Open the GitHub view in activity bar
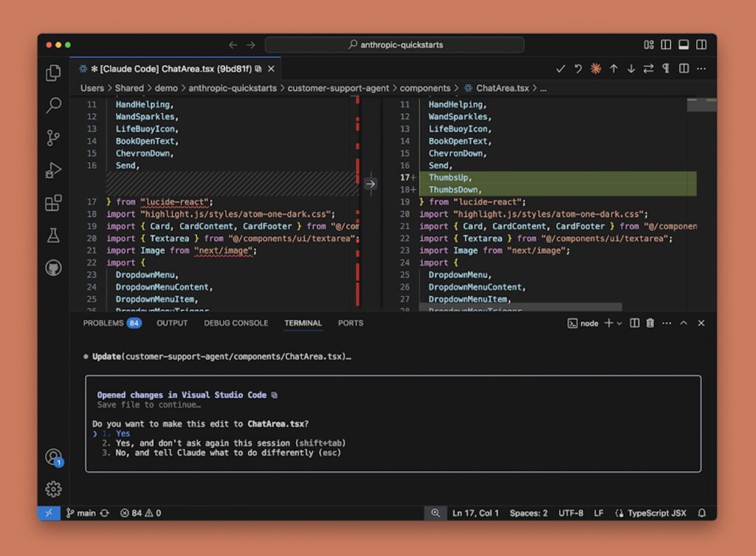This screenshot has width=756, height=556. coord(53,267)
